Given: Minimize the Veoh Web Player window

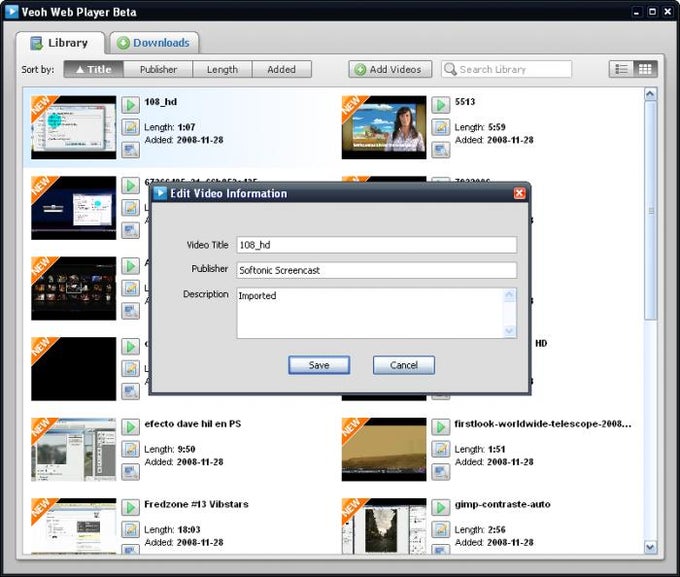Looking at the screenshot, I should (x=636, y=12).
